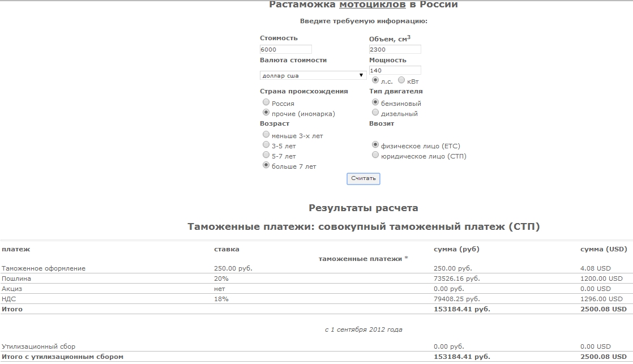
Task: Select физическое лицо (ЕТС) importer
Action: (375, 145)
